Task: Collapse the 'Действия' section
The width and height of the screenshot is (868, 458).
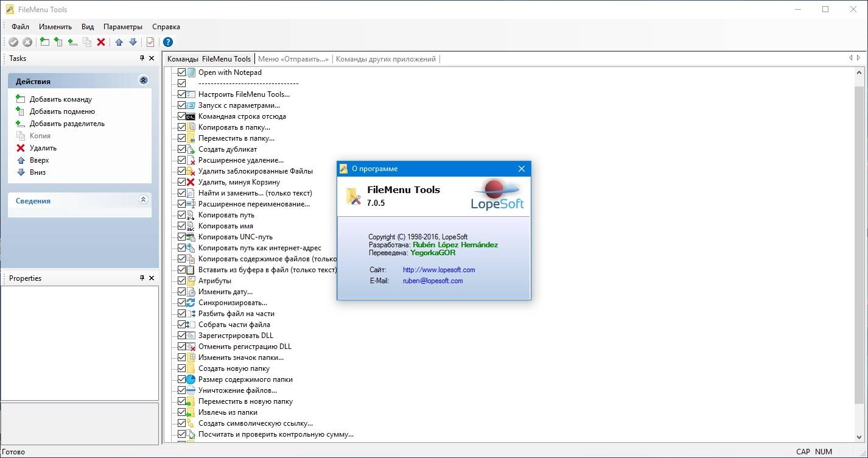Action: coord(144,80)
